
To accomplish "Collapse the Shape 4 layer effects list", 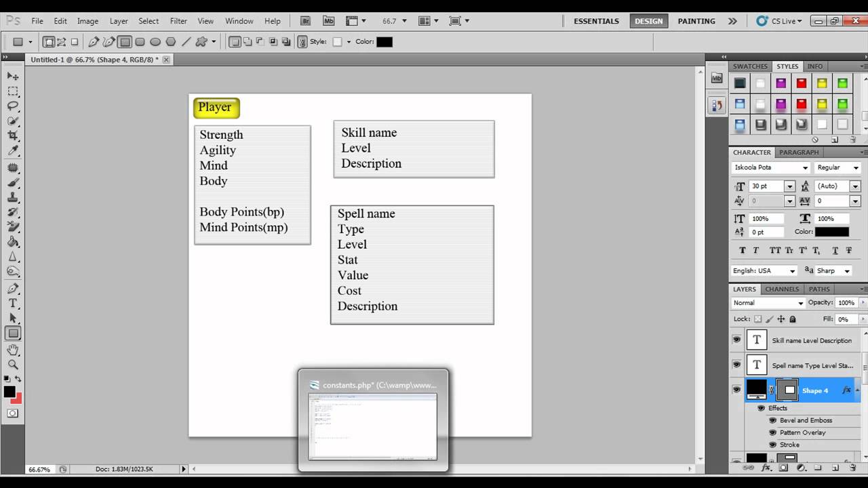I will coord(859,390).
